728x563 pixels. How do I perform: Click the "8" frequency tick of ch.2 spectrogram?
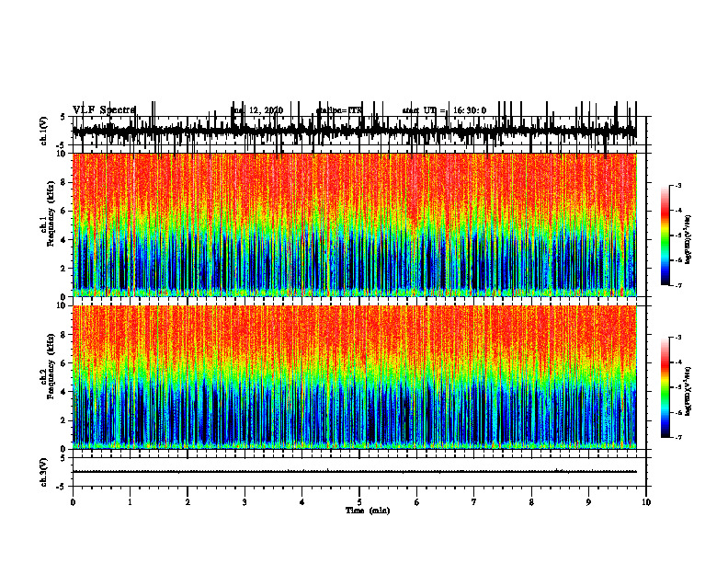pyautogui.click(x=64, y=335)
